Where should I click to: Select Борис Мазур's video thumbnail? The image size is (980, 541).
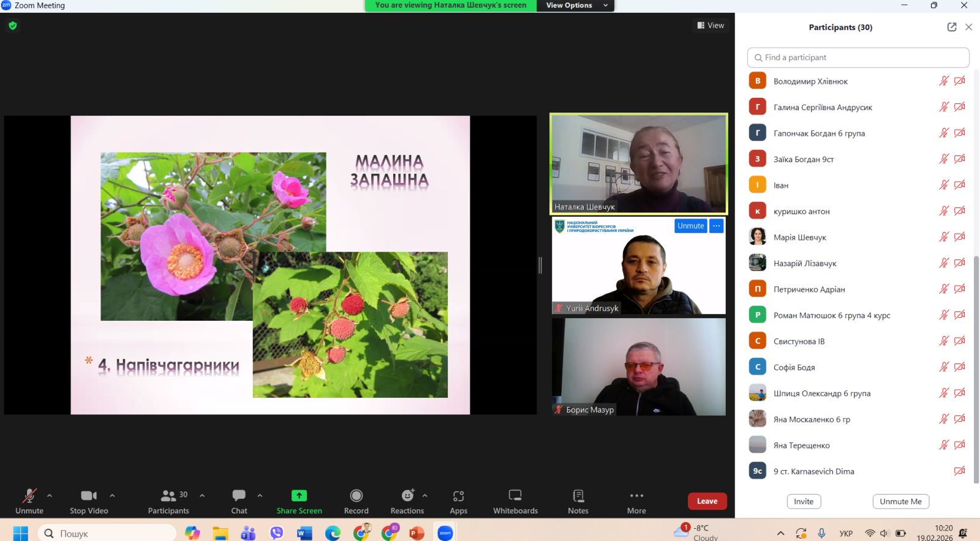coord(639,367)
